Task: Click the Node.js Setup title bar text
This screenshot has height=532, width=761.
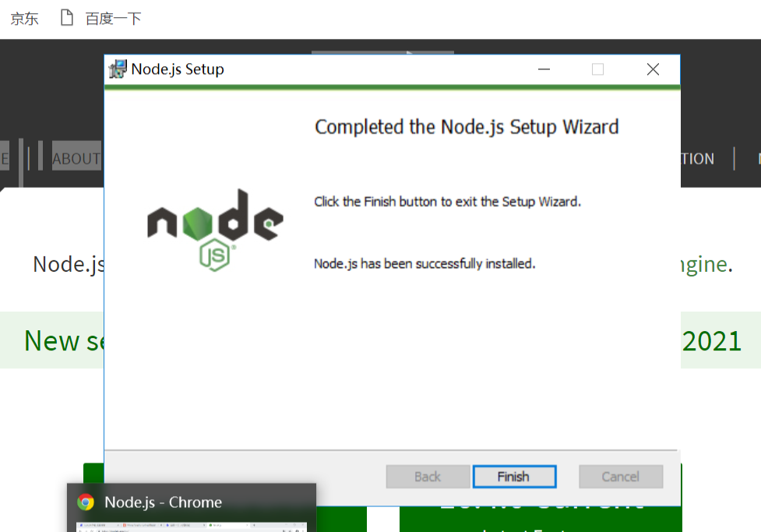Action: [x=178, y=69]
